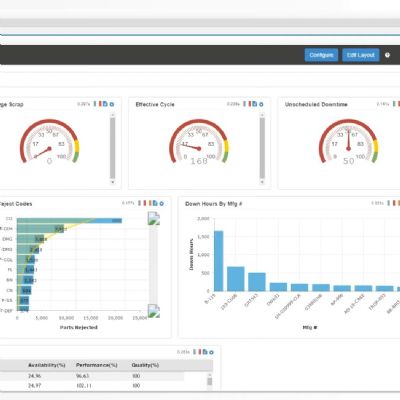
Task: Open gear settings icon of OEE table widget
Action: (x=211, y=352)
